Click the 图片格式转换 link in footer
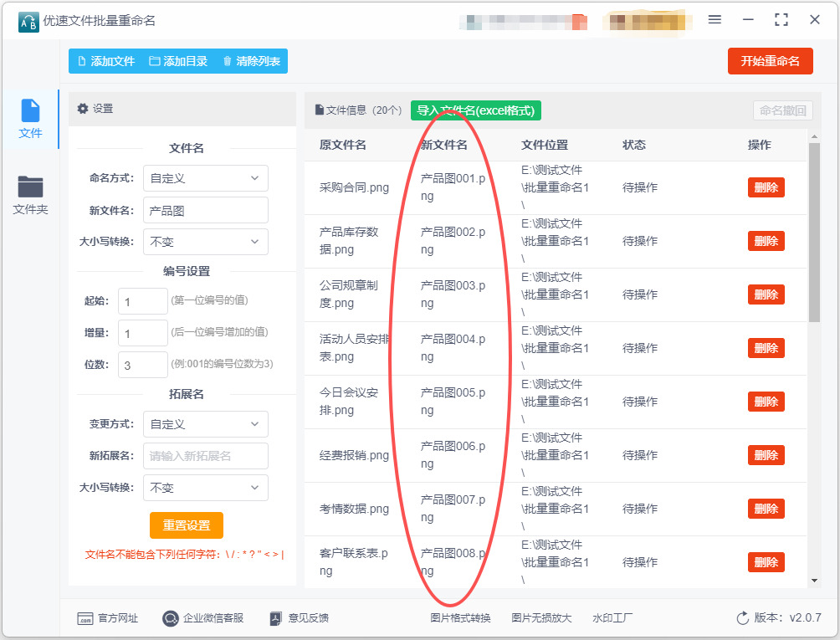 [460, 618]
